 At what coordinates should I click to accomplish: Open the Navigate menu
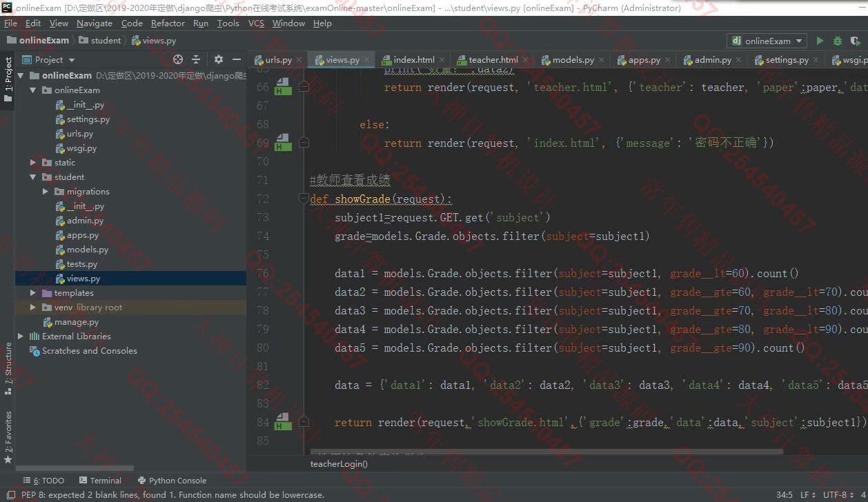tap(95, 23)
